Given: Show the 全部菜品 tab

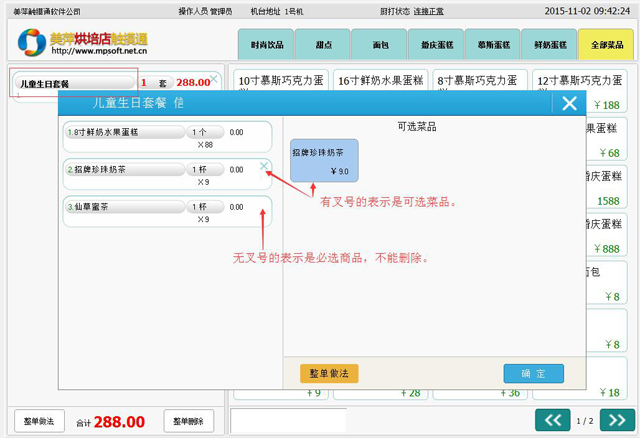Looking at the screenshot, I should tap(606, 45).
